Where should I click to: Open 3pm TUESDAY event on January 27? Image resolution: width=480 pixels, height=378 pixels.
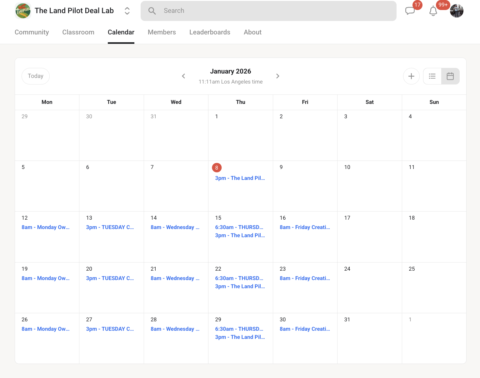[x=110, y=329]
